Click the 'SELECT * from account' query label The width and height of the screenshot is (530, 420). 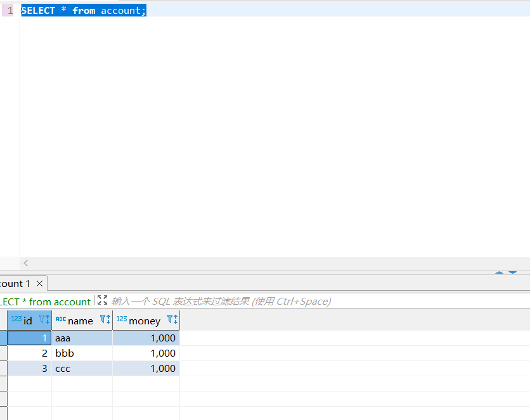[x=44, y=302]
